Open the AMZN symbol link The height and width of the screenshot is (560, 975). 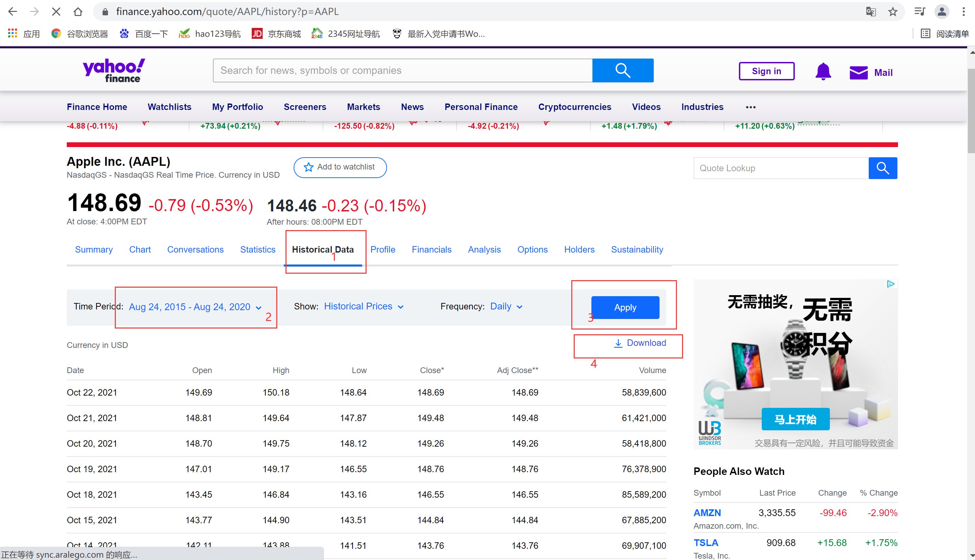[707, 513]
